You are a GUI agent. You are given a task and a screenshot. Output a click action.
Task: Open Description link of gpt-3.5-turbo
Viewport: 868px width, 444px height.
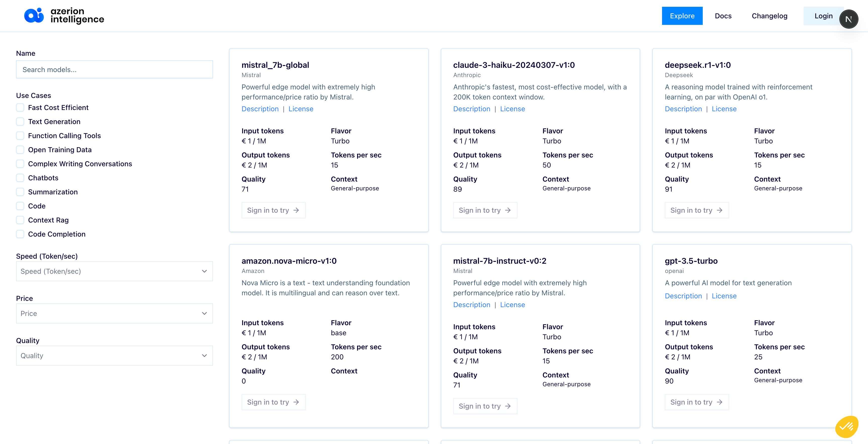[683, 296]
